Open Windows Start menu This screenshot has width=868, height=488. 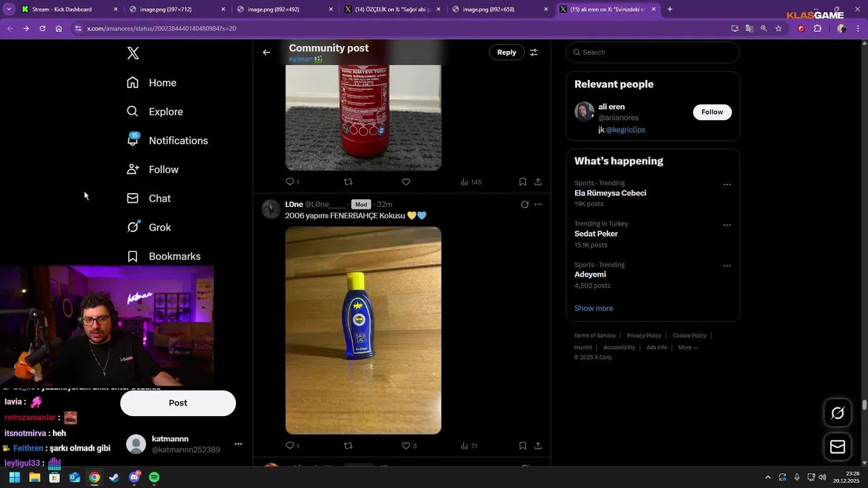coord(14,477)
